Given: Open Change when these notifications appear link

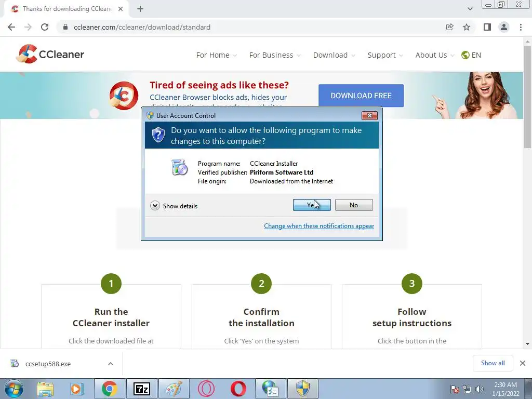Looking at the screenshot, I should click(x=319, y=226).
